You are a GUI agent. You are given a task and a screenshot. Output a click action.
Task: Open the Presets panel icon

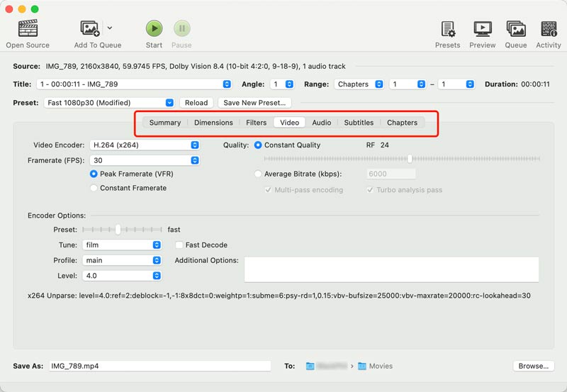447,29
